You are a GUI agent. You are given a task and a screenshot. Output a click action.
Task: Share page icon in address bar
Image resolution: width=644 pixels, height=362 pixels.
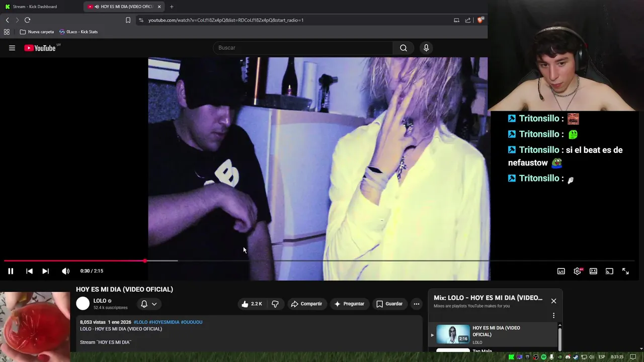point(468,20)
